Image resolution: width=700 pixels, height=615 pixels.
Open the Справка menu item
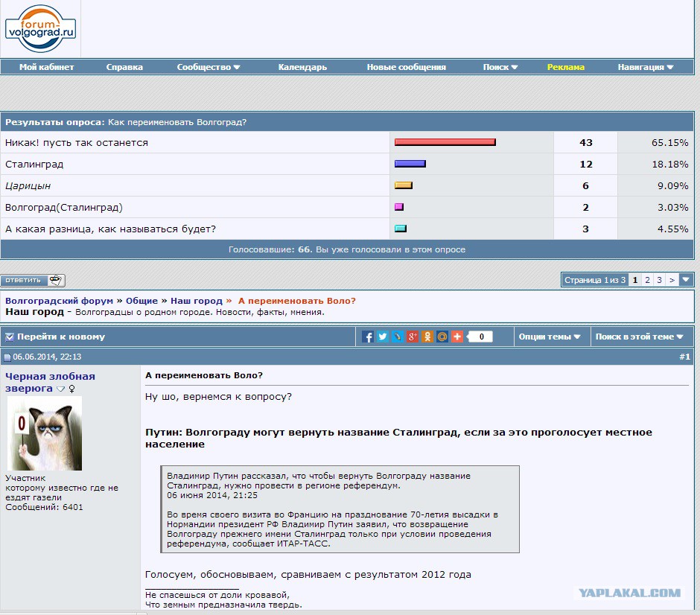click(x=124, y=68)
